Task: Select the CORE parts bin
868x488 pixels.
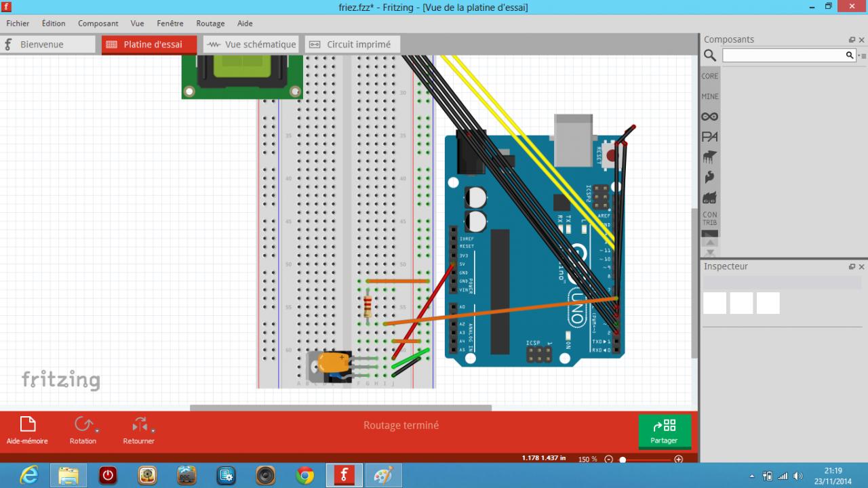Action: click(710, 76)
